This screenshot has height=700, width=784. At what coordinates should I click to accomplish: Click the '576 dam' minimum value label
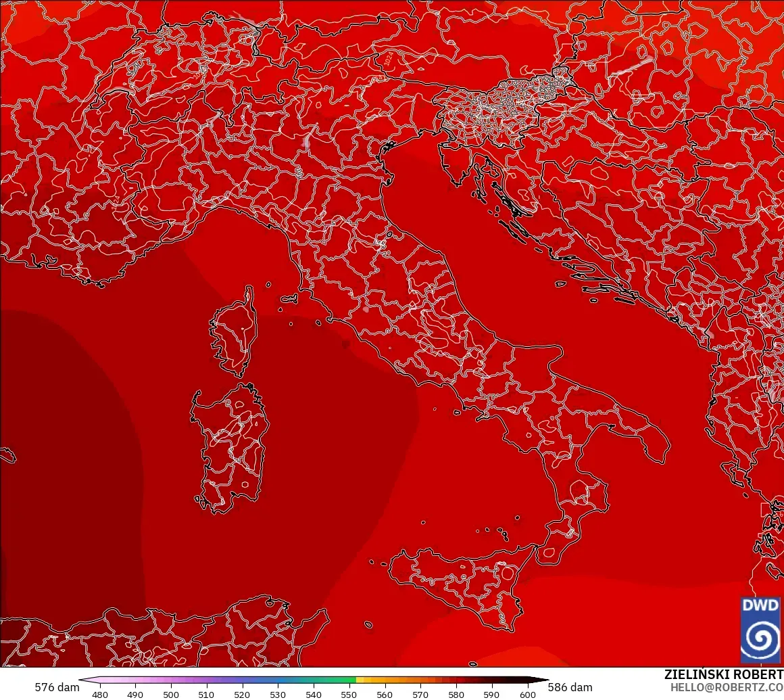pyautogui.click(x=57, y=687)
